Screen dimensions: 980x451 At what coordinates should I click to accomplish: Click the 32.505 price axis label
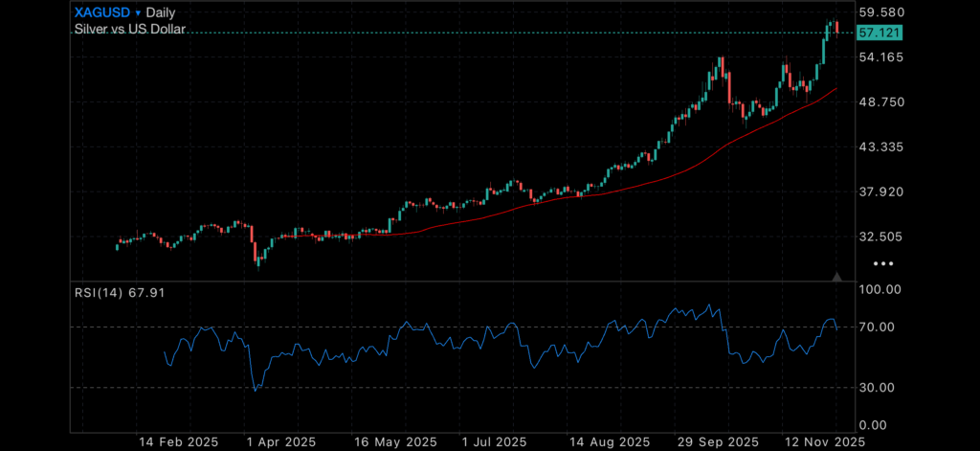pos(881,237)
